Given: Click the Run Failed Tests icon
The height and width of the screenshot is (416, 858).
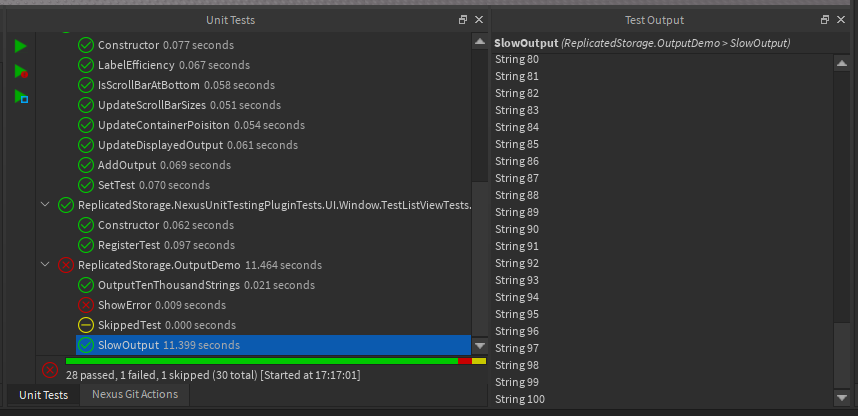Looking at the screenshot, I should [21, 72].
